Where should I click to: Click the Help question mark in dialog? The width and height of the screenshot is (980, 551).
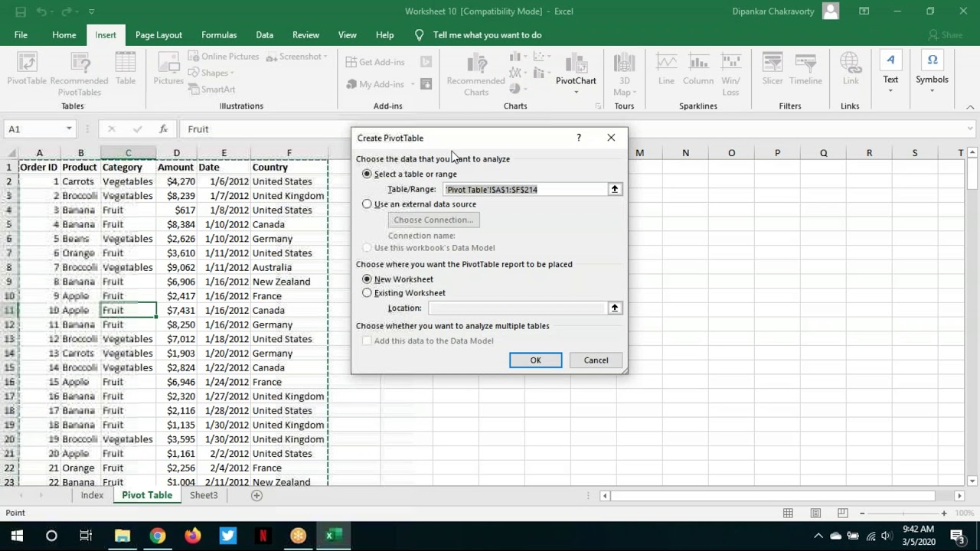tap(579, 138)
